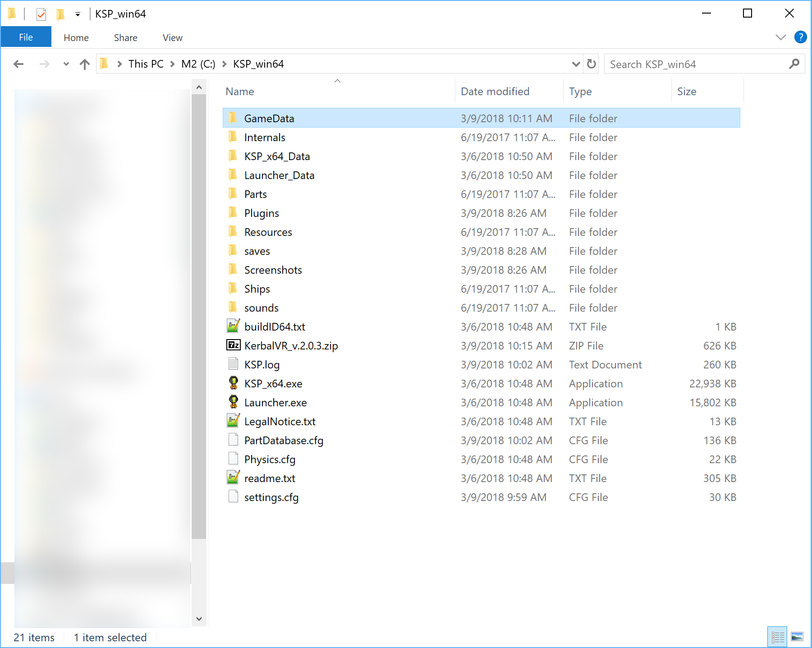Expand the ribbon with chevron
This screenshot has height=648, width=812.
[780, 37]
